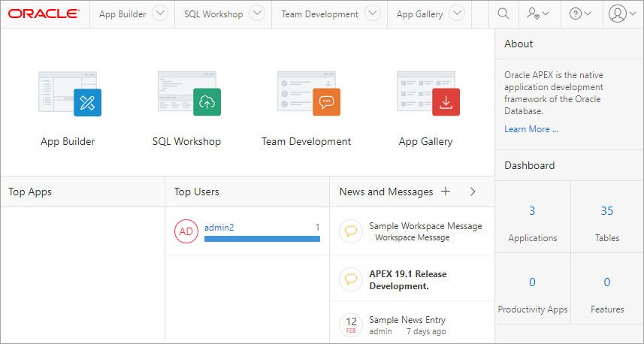Click the 3 Applications count
This screenshot has width=644, height=344.
[532, 211]
